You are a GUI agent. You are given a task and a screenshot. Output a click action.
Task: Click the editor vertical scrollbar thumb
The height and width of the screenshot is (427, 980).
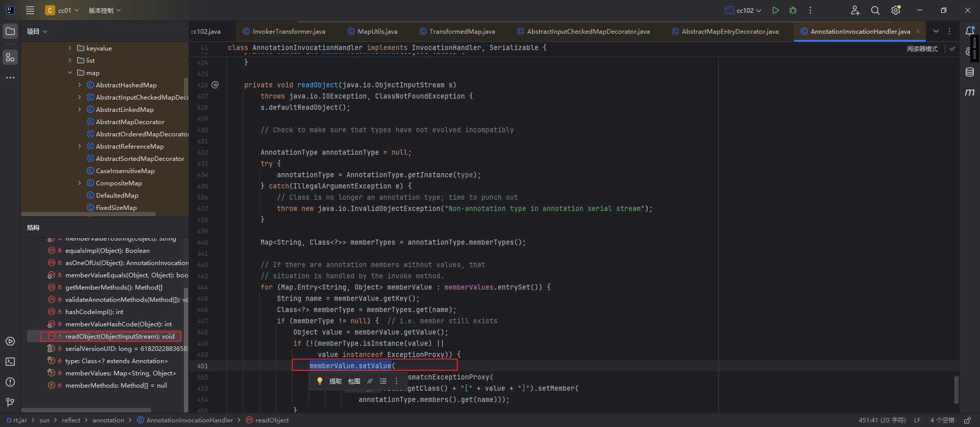coord(956,390)
